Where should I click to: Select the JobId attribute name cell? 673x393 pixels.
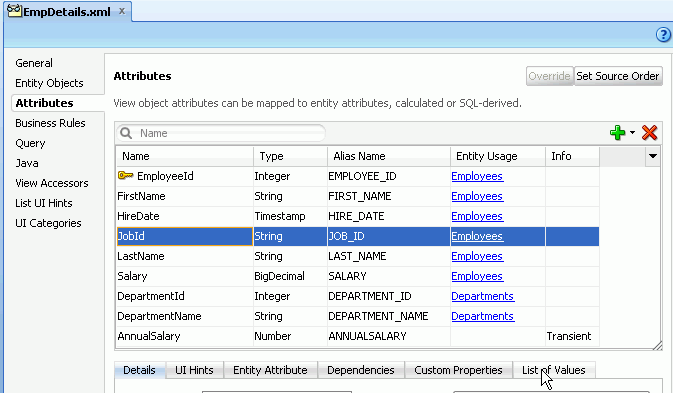185,236
